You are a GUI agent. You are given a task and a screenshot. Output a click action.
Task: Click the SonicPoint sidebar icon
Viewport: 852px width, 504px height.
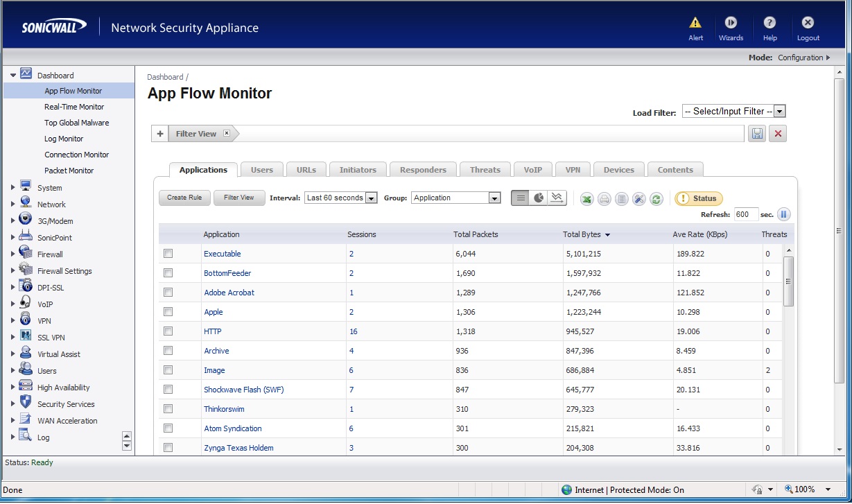26,236
